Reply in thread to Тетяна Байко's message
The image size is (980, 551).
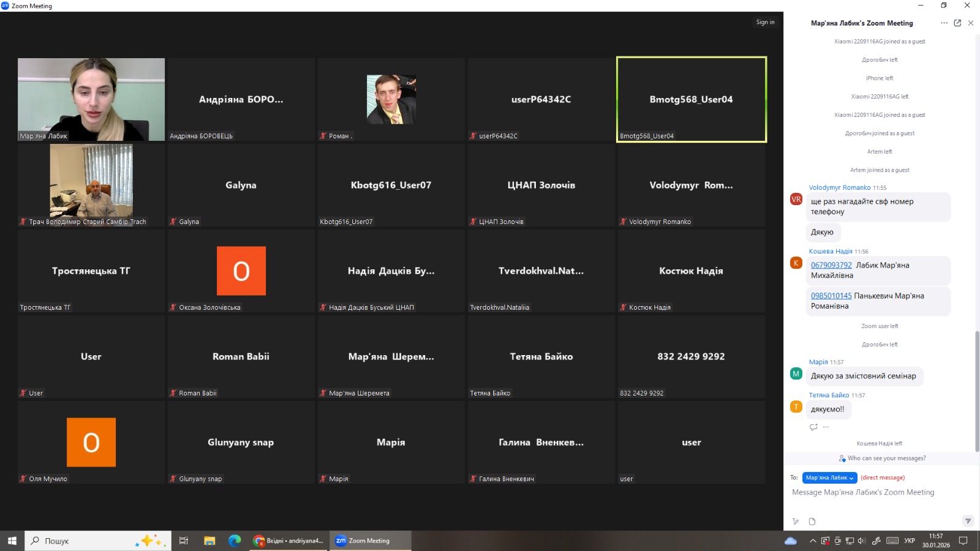pos(813,427)
